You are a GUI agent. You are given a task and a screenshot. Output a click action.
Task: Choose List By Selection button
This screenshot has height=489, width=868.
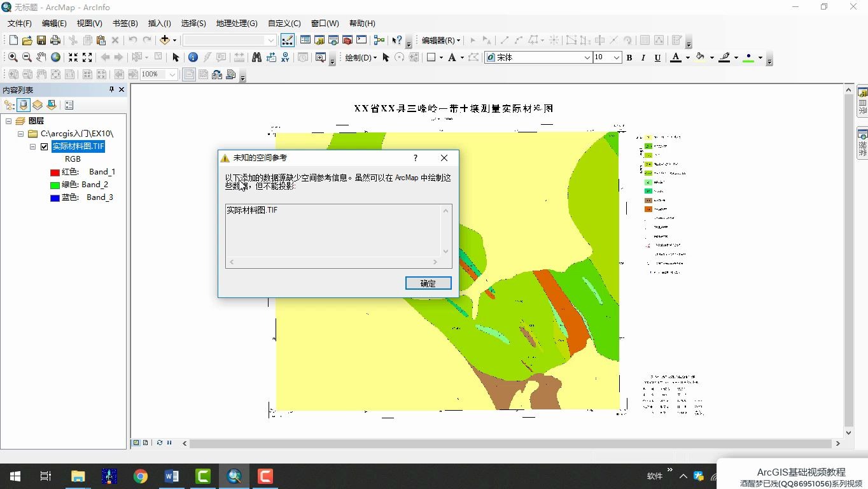52,105
